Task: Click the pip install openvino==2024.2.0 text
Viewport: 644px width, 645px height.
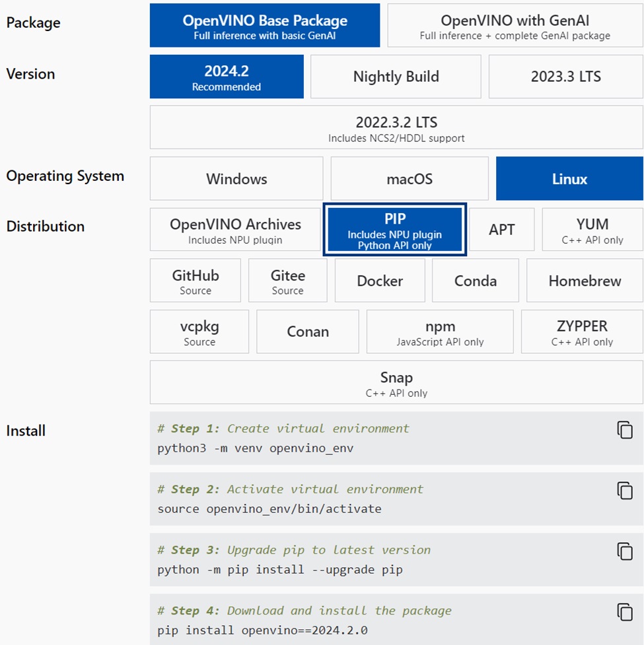Action: [x=262, y=630]
